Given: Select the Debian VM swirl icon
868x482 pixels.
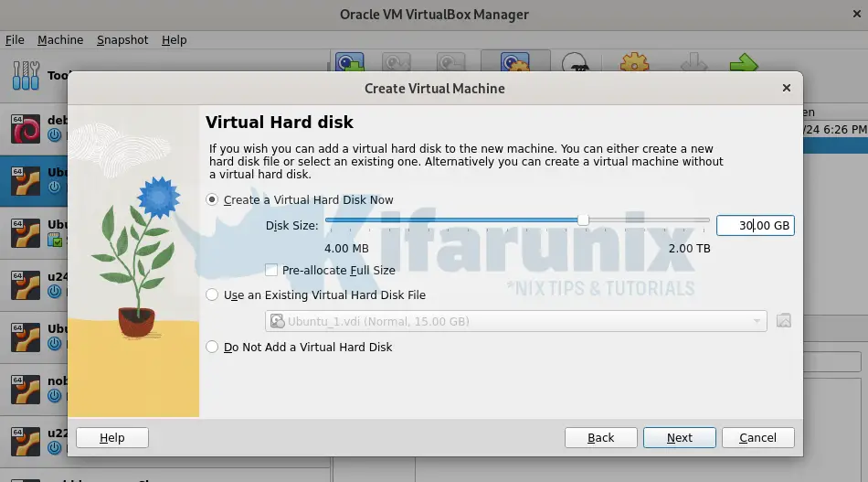Looking at the screenshot, I should [26, 129].
